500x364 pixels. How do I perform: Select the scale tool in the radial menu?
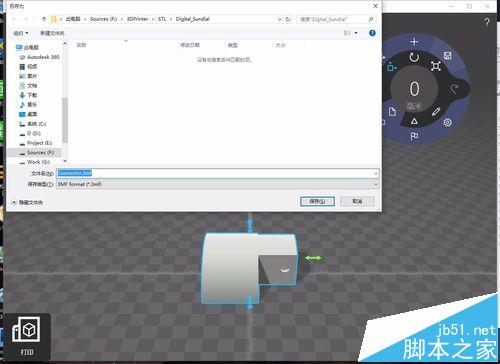(435, 66)
